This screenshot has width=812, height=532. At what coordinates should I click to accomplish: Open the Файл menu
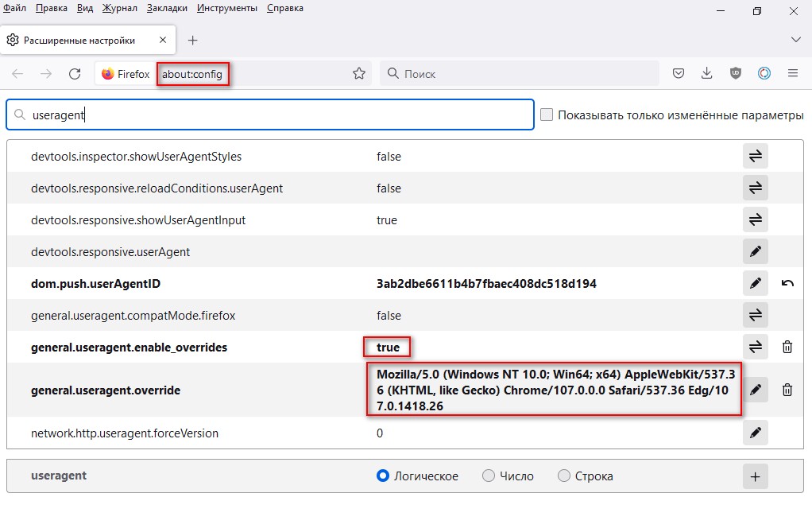[14, 8]
